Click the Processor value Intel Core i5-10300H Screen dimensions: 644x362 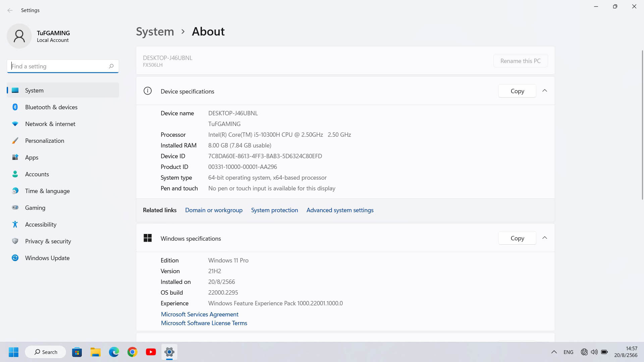[x=280, y=135]
